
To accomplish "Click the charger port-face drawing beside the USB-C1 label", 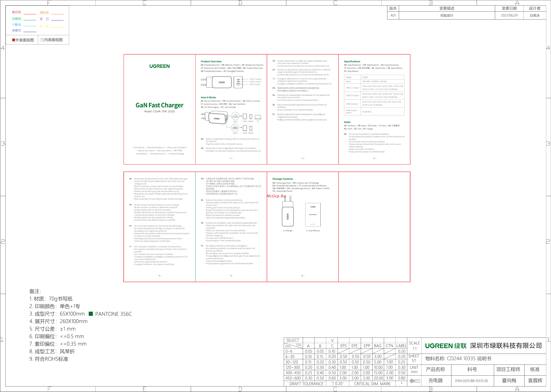I will tap(238, 82).
